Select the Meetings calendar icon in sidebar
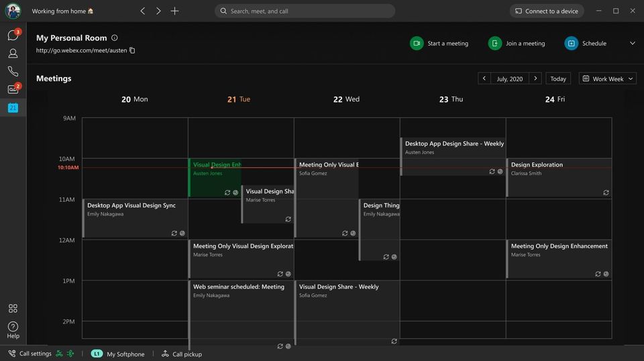This screenshot has height=361, width=644. click(x=13, y=107)
